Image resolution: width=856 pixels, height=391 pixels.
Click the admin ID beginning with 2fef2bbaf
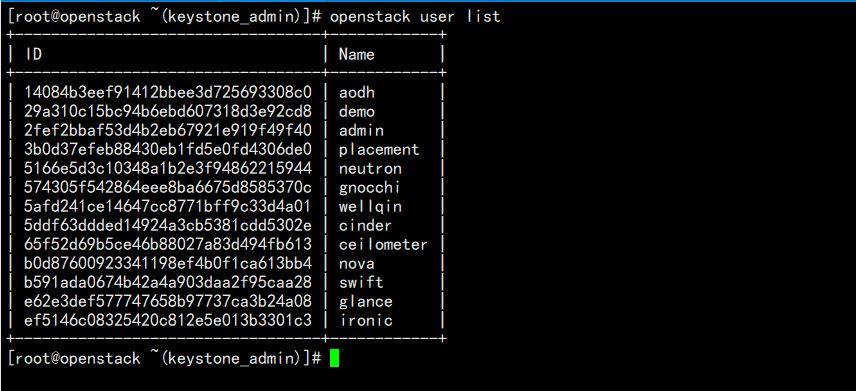168,130
